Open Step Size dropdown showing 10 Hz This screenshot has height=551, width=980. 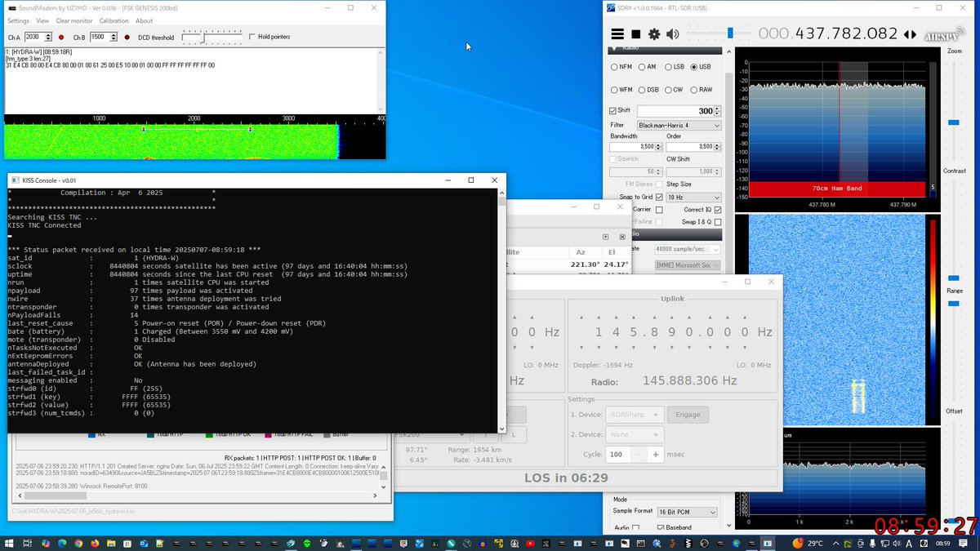tap(693, 198)
